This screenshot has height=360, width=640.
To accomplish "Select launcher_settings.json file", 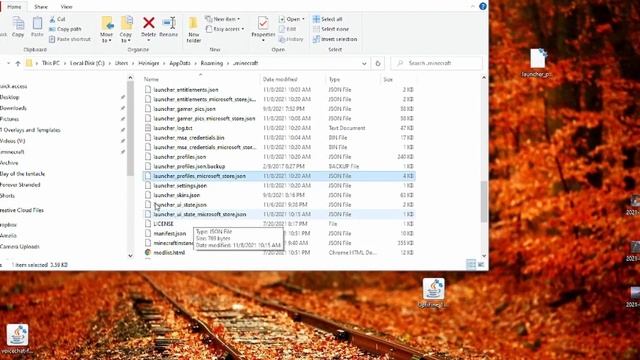I will tap(279, 186).
